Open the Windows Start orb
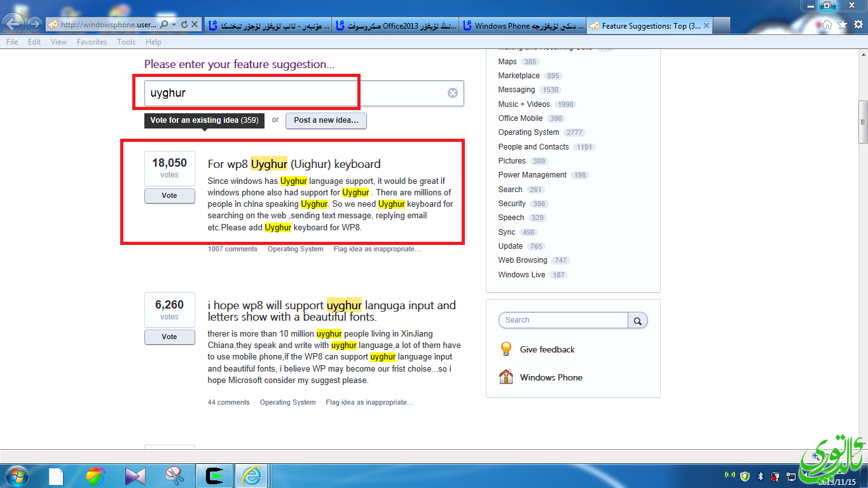The height and width of the screenshot is (488, 868). pos(17,475)
